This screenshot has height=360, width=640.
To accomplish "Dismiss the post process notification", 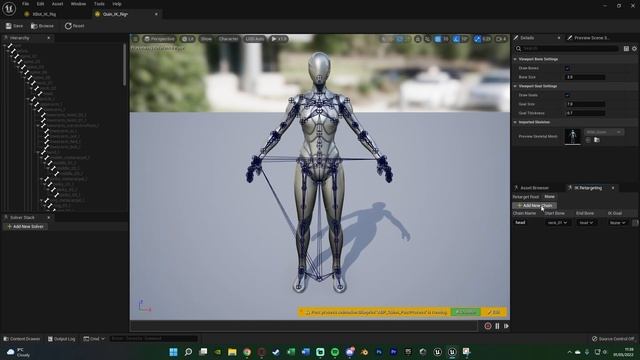I will coord(465,312).
